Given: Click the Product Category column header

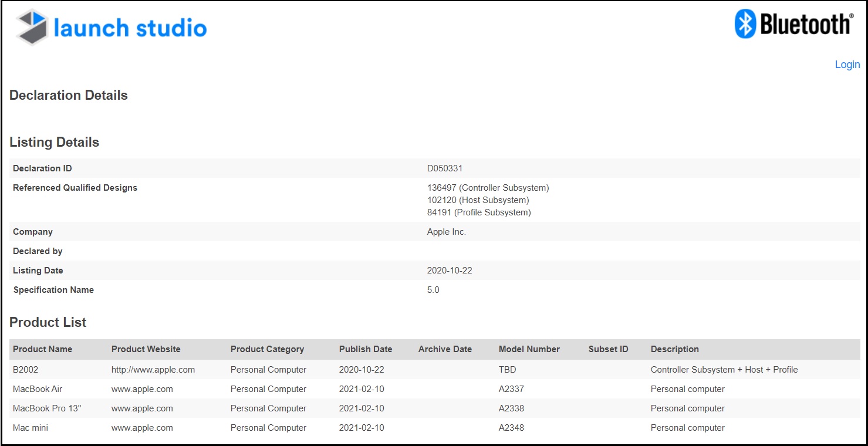Looking at the screenshot, I should click(267, 349).
